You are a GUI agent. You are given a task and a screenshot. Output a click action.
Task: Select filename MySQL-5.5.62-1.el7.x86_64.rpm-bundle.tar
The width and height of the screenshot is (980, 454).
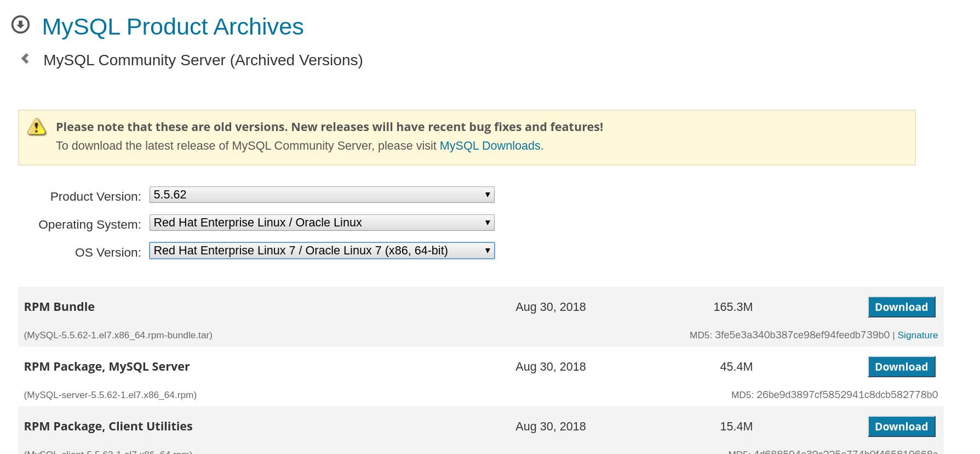pos(118,335)
